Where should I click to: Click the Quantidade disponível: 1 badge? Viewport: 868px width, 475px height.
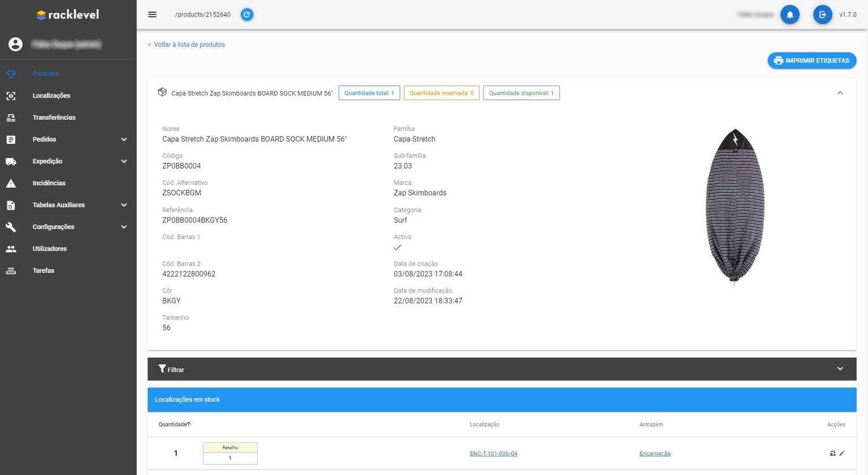(x=521, y=93)
